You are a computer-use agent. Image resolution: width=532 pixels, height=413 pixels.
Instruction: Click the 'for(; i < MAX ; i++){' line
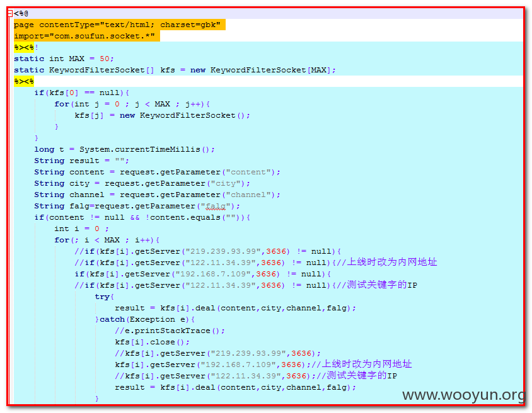[x=107, y=240]
